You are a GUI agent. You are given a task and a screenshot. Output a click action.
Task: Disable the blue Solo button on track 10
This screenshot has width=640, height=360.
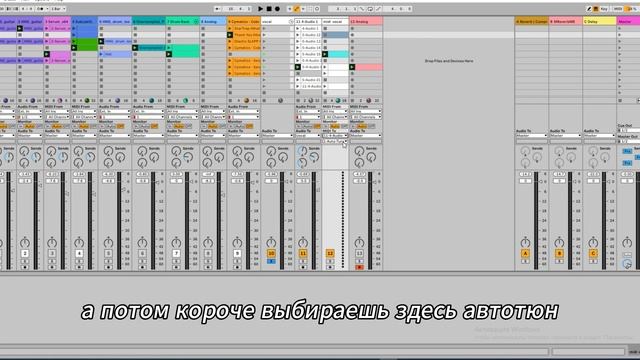coord(271,261)
